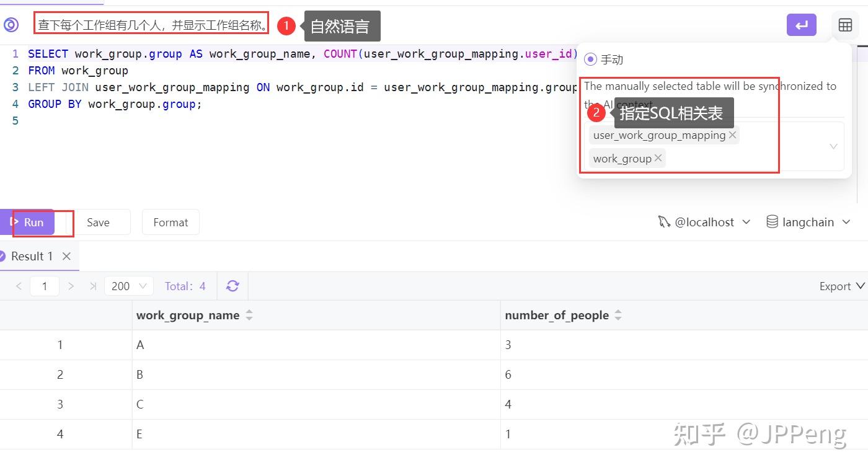Open the table selector chevron
This screenshot has width=868, height=473.
[833, 146]
